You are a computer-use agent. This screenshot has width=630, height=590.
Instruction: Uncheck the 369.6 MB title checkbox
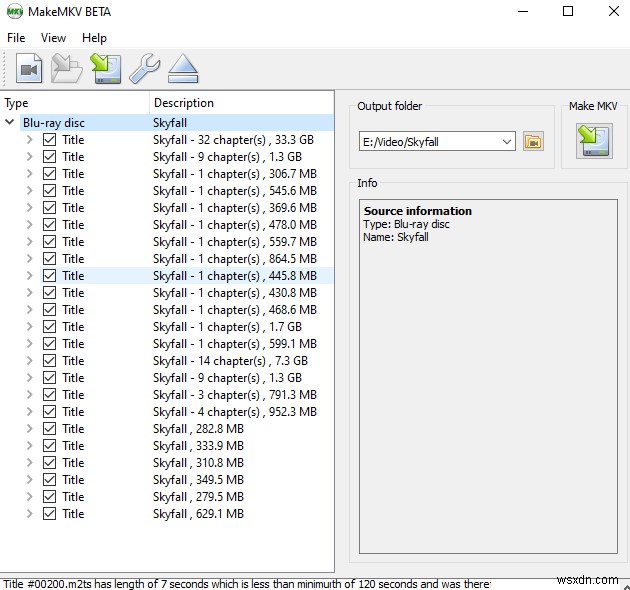[49, 208]
